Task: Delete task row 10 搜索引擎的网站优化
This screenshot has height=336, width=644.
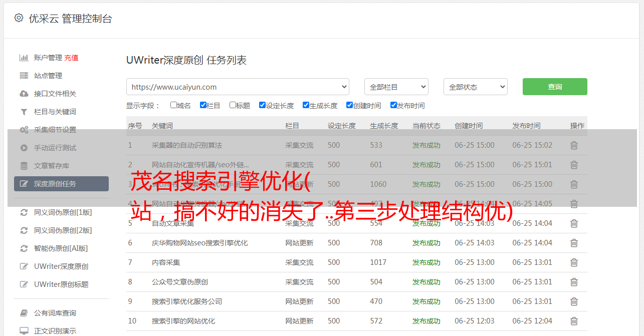Action: (x=574, y=321)
